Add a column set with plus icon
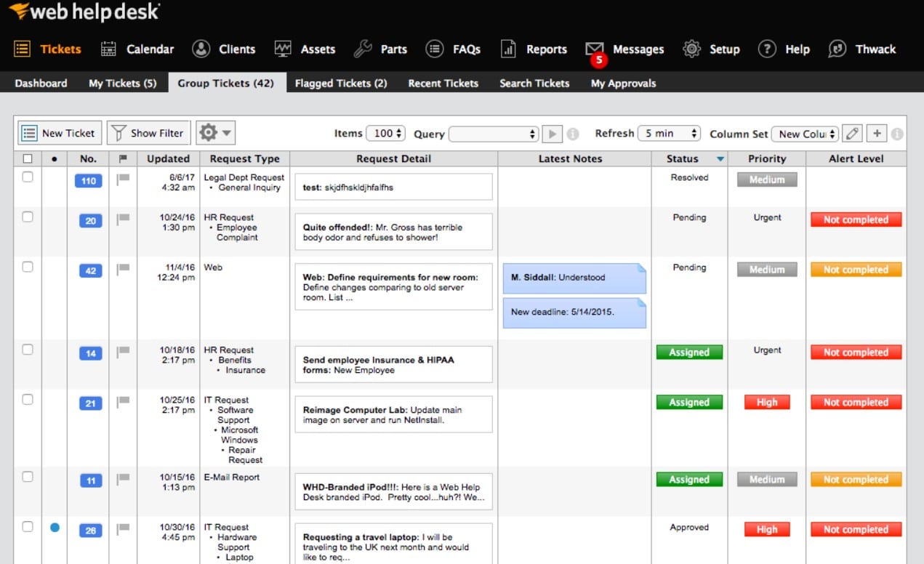The height and width of the screenshot is (564, 924). [877, 133]
